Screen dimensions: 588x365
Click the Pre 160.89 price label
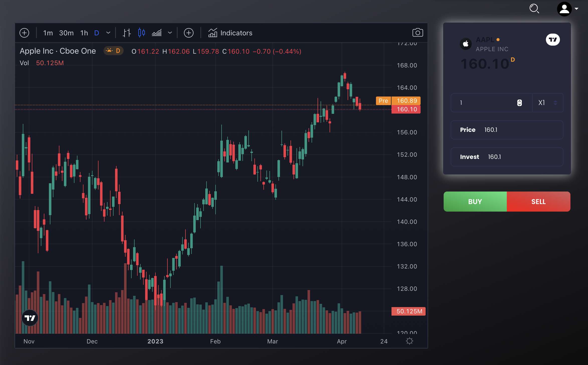(x=398, y=101)
